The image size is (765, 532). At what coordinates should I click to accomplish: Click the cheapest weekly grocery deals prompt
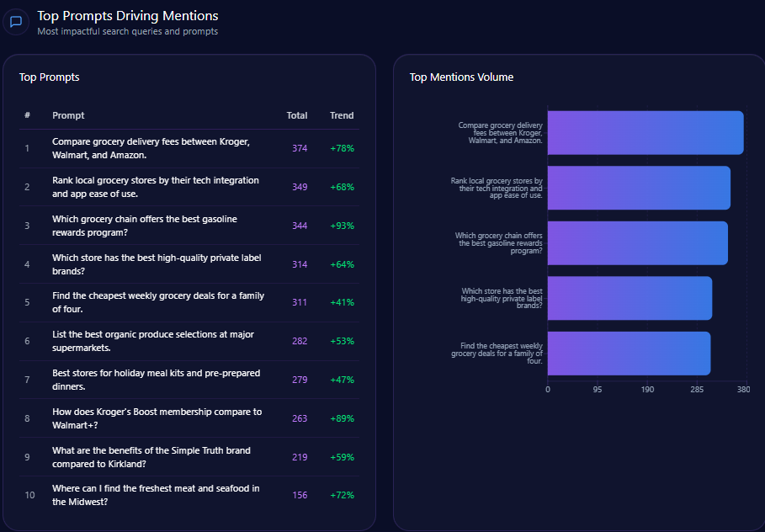coord(158,302)
